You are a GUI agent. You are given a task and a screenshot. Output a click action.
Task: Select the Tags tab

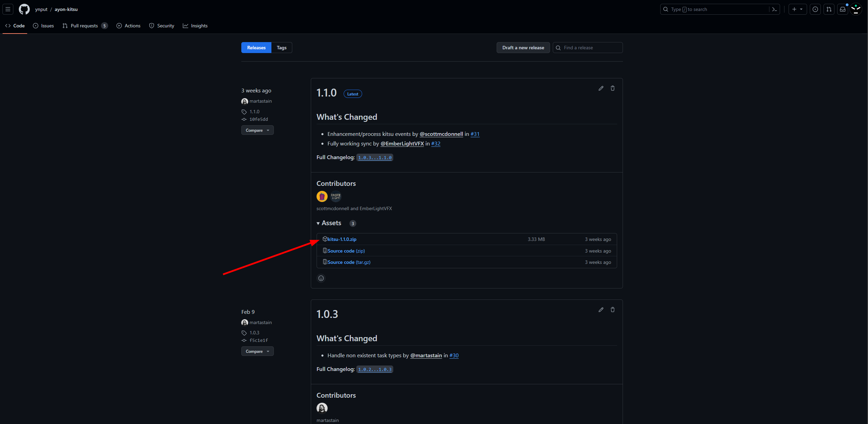(x=281, y=47)
